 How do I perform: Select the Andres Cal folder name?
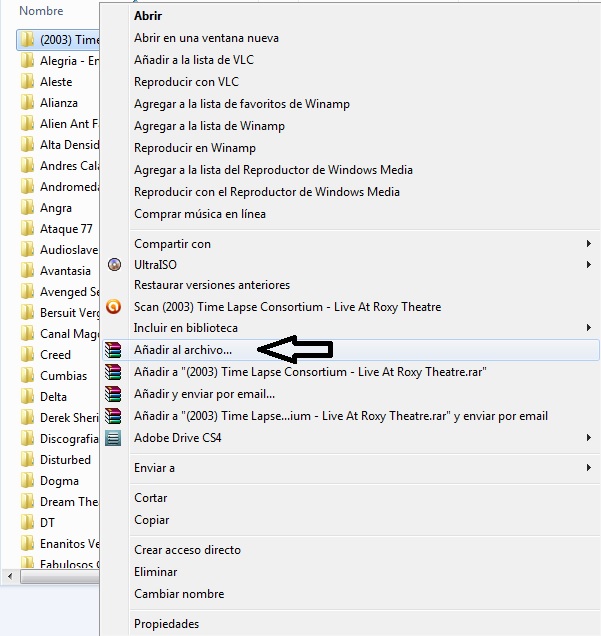tap(69, 166)
